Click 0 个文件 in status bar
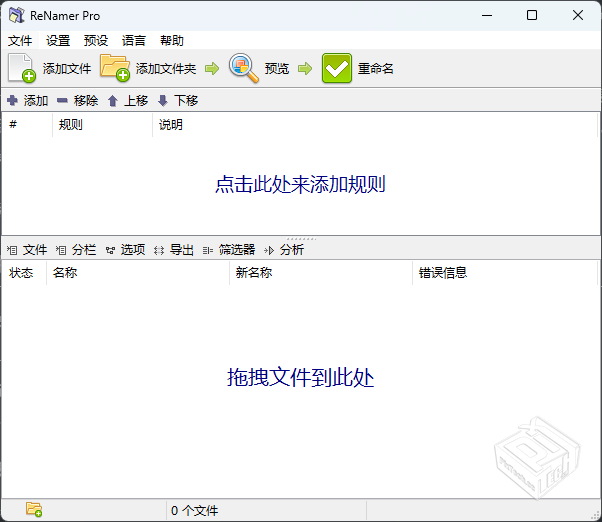 [x=194, y=510]
